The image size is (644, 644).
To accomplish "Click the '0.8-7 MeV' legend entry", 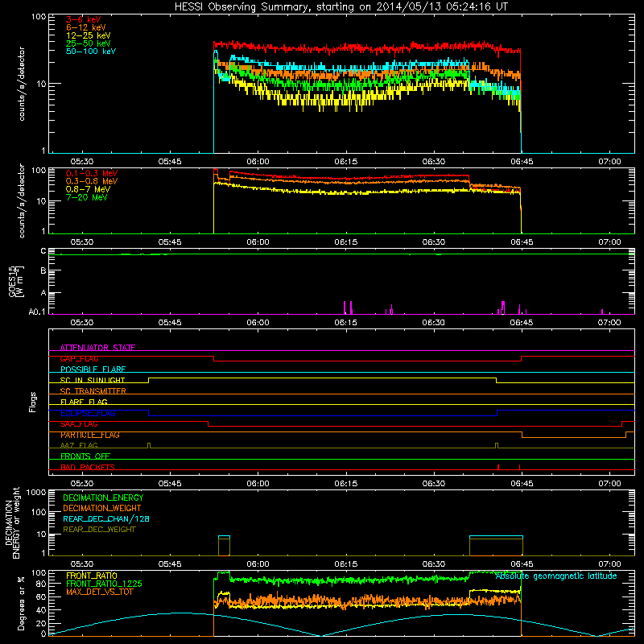I will click(88, 189).
